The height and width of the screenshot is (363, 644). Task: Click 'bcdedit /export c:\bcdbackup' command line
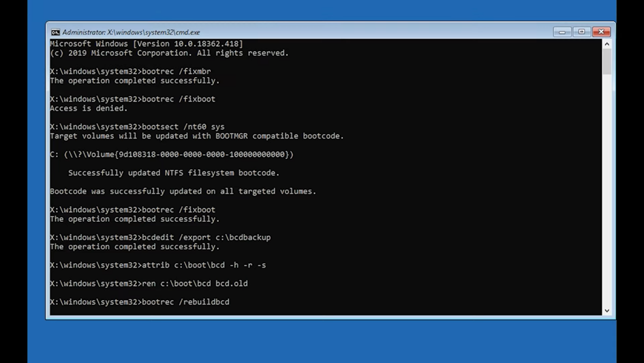coord(160,237)
